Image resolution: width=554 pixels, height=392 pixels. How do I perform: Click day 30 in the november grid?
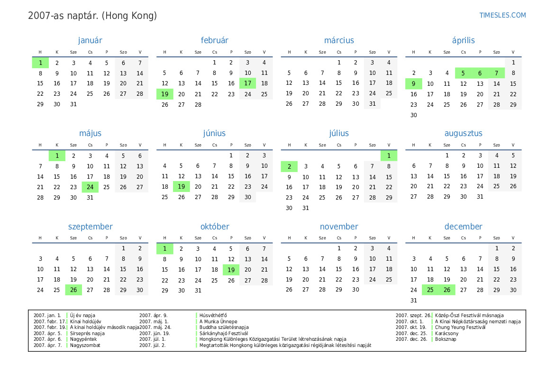click(x=355, y=290)
